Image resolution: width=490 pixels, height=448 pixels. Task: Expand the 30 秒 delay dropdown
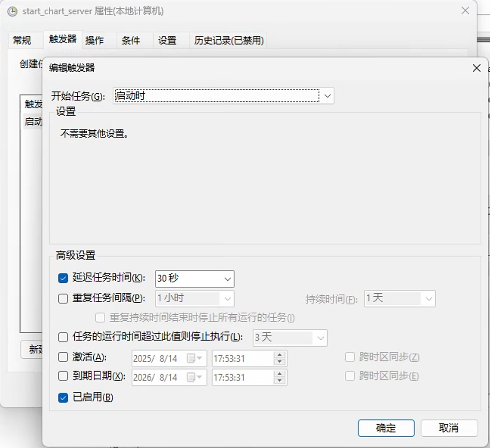194,279
